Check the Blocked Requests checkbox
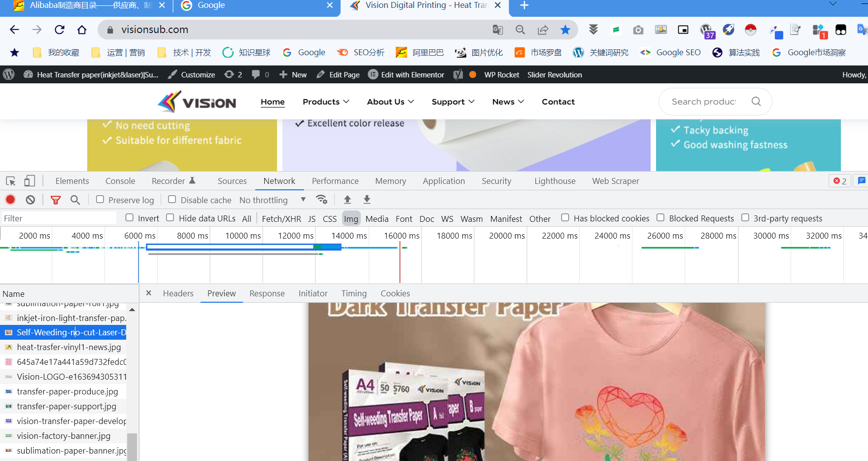Viewport: 868px width, 461px height. pos(660,217)
